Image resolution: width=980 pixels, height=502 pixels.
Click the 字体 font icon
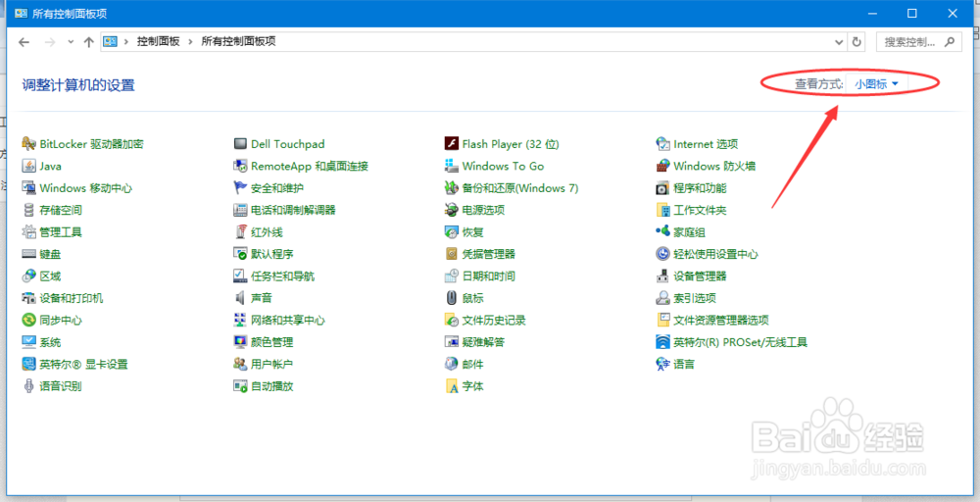click(x=452, y=385)
